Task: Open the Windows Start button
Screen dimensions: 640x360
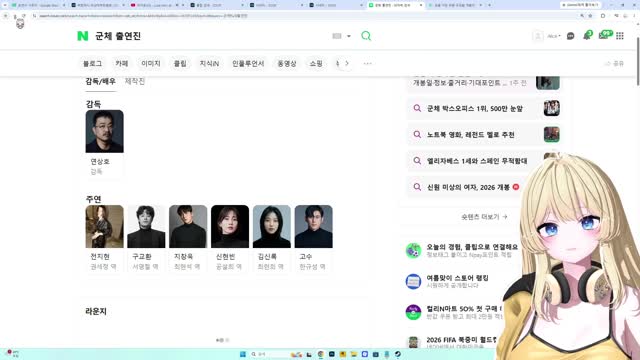Action: click(243, 354)
